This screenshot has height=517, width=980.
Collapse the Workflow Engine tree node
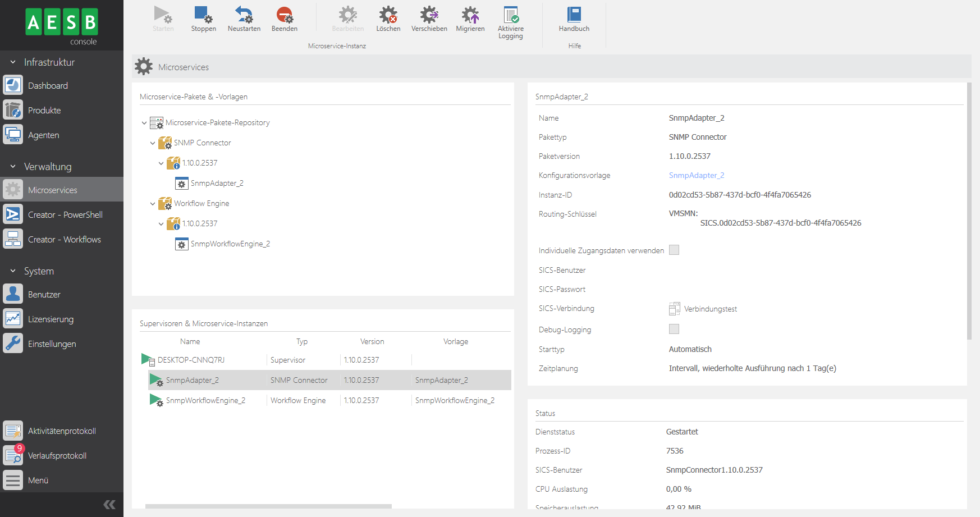[153, 204]
